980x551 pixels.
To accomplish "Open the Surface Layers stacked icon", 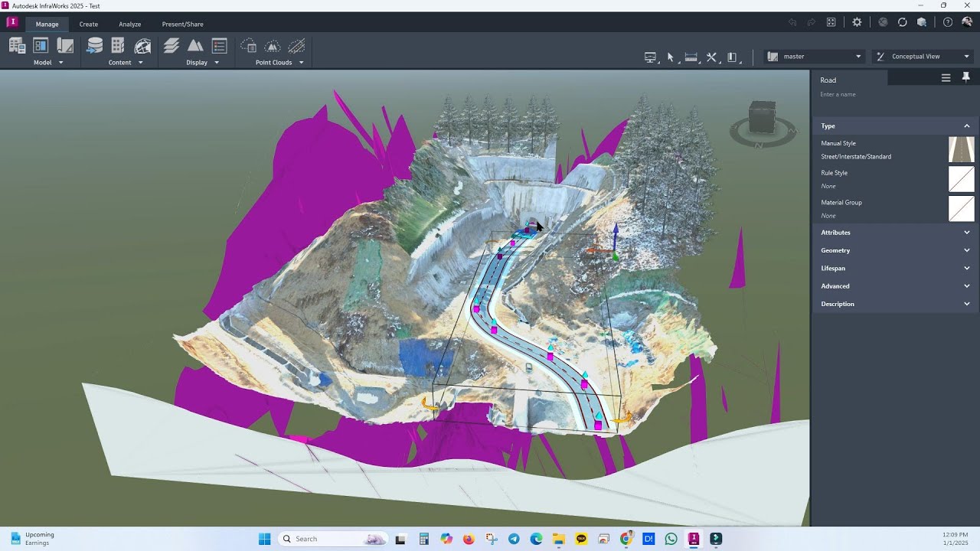I will tap(171, 46).
